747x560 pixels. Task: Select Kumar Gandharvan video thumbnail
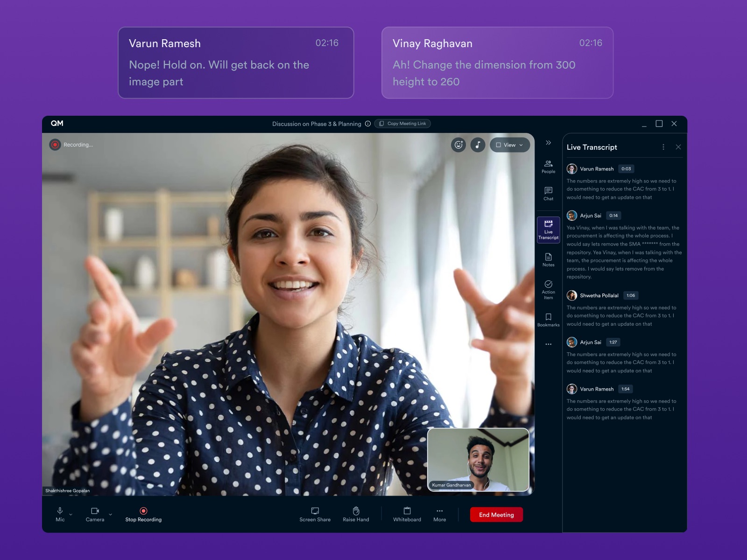[x=478, y=460]
